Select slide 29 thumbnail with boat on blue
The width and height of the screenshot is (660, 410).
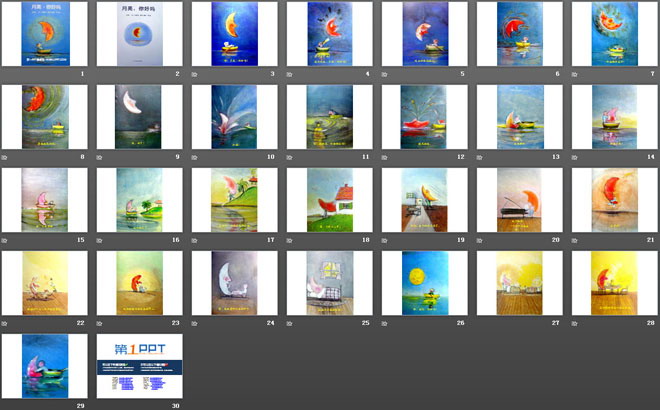click(45, 366)
